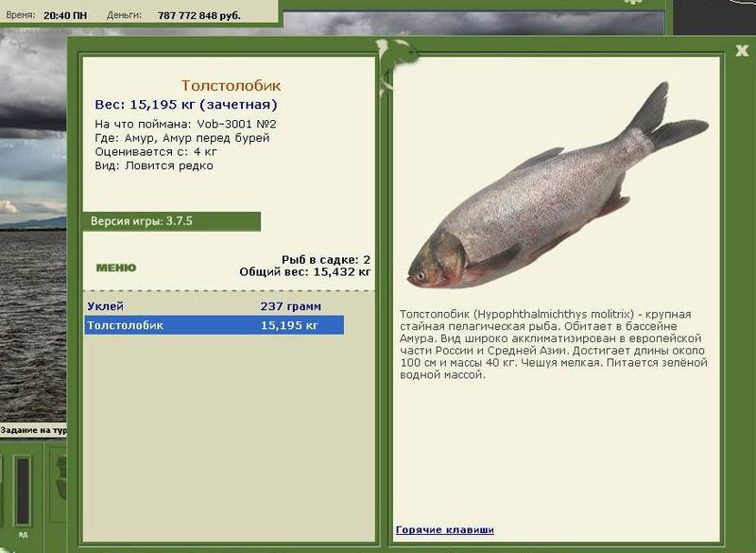
Task: Click the Задание на тур label
Action: click(x=33, y=430)
